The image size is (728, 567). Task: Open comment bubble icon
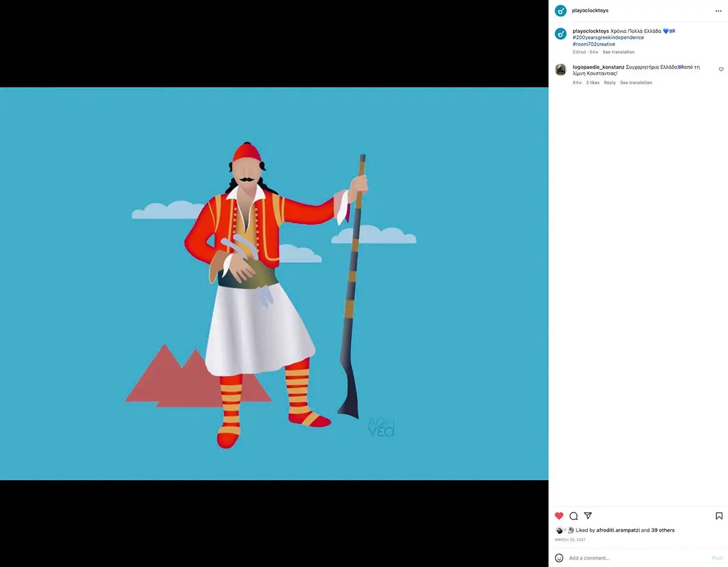coord(573,516)
